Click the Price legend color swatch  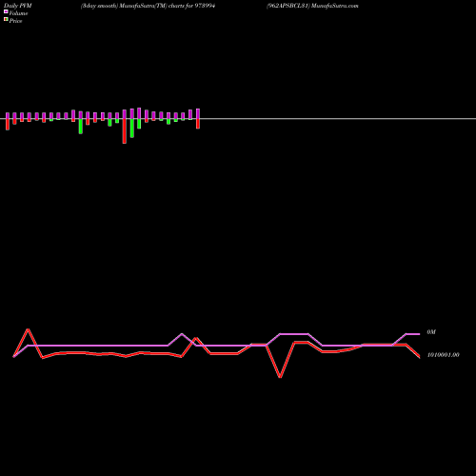[x=6, y=20]
